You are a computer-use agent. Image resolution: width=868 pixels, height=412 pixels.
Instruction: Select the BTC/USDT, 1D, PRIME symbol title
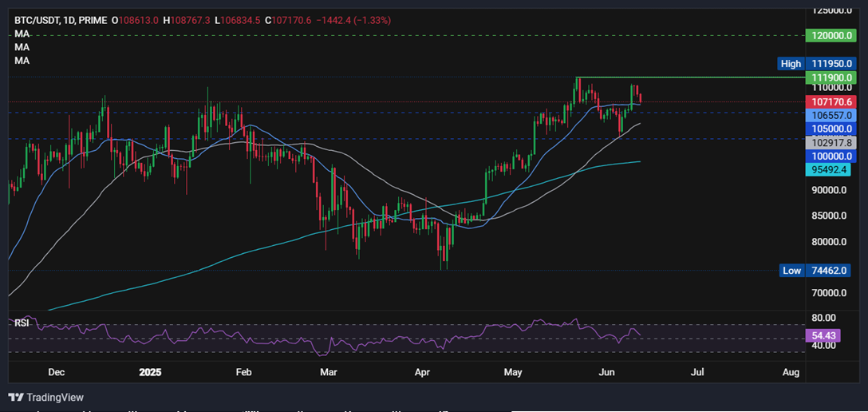pyautogui.click(x=61, y=21)
